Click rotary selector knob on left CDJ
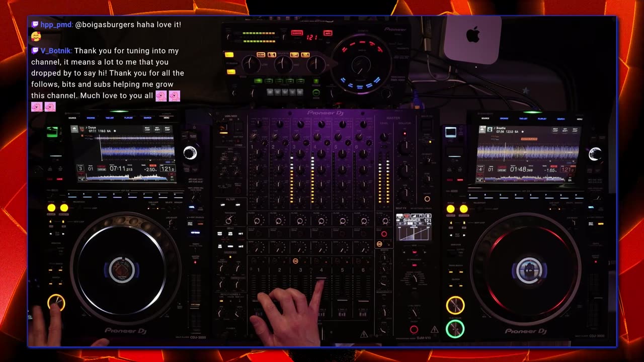Image resolution: width=644 pixels, height=362 pixels. click(190, 153)
